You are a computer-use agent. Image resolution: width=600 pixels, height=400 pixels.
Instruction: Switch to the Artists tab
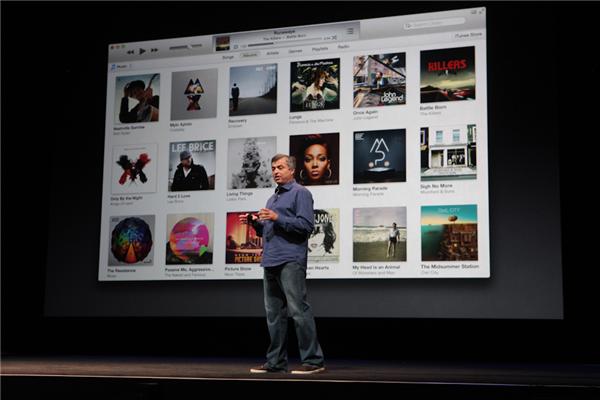point(273,54)
